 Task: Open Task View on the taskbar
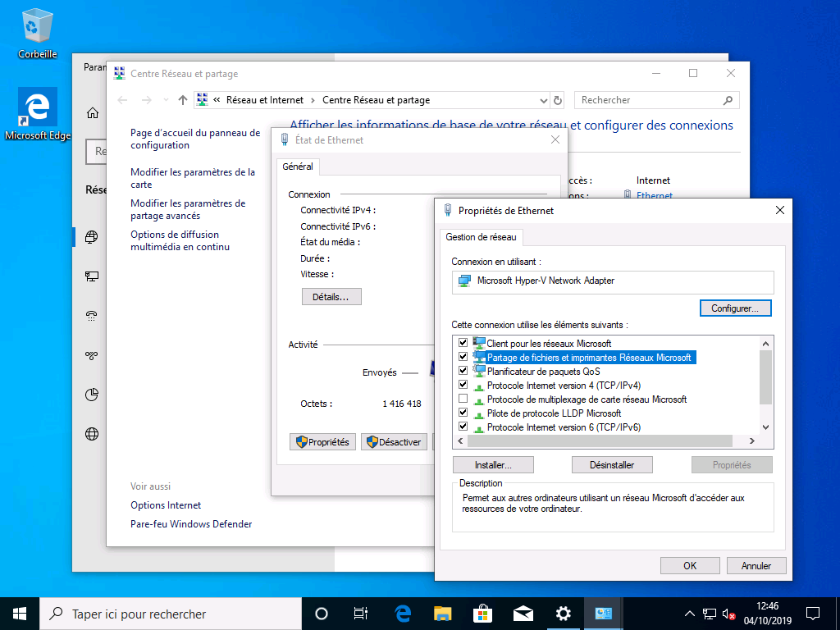[x=361, y=614]
